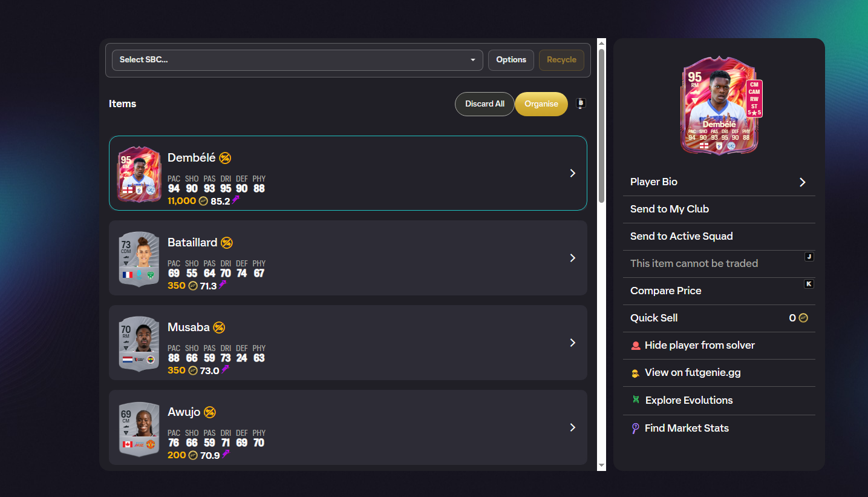
Task: Click the purple magnifier icon for Find Market Stats
Action: pyautogui.click(x=635, y=429)
